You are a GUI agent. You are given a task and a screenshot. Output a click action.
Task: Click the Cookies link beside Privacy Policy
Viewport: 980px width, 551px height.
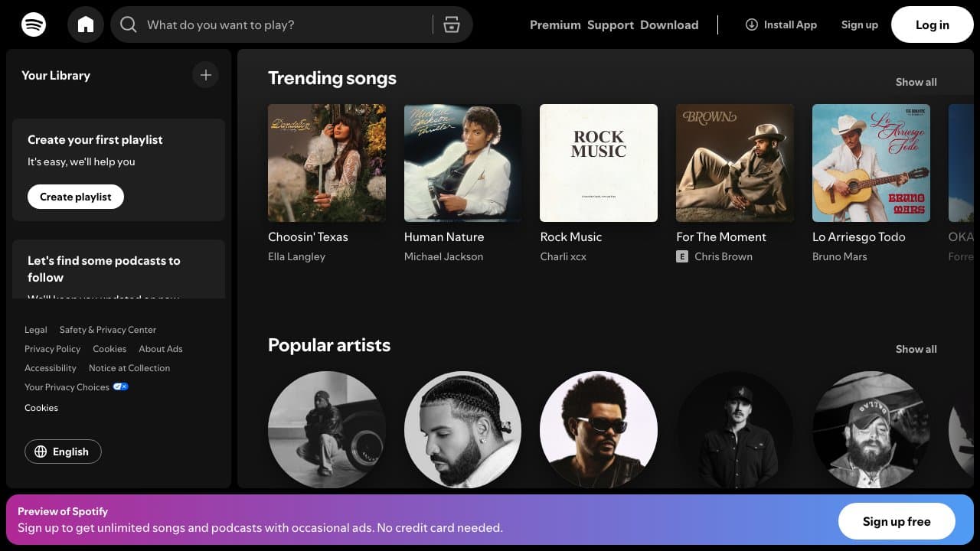109,349
